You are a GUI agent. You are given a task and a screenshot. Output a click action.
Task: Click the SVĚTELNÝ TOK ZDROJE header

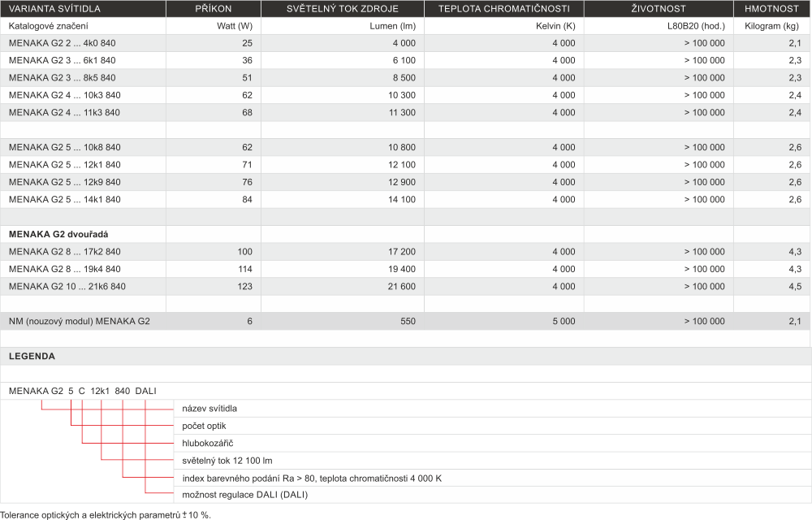pos(343,9)
